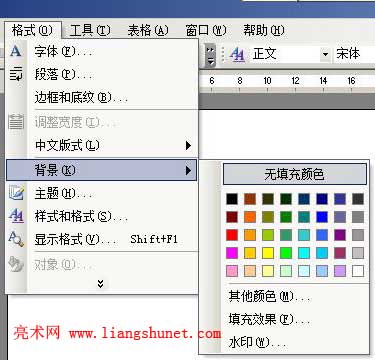Open the 工具 (Tools) menu
375x360 pixels.
tap(90, 31)
